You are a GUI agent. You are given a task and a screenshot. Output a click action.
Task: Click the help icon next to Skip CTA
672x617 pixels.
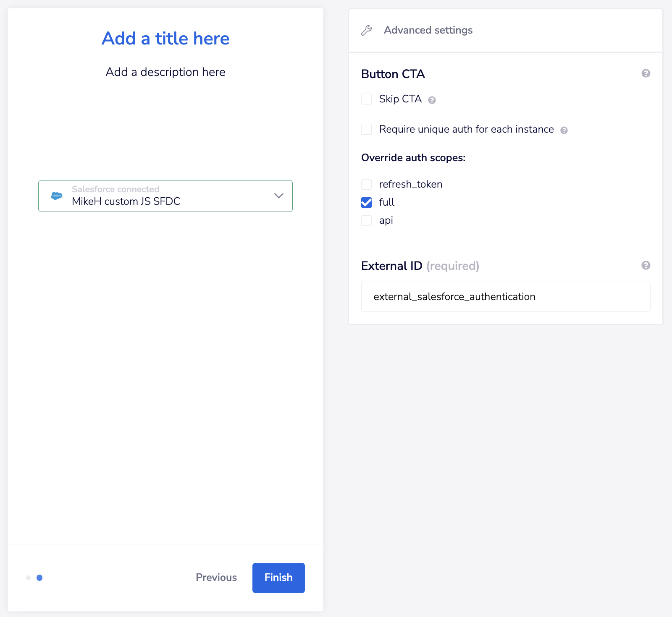(432, 100)
